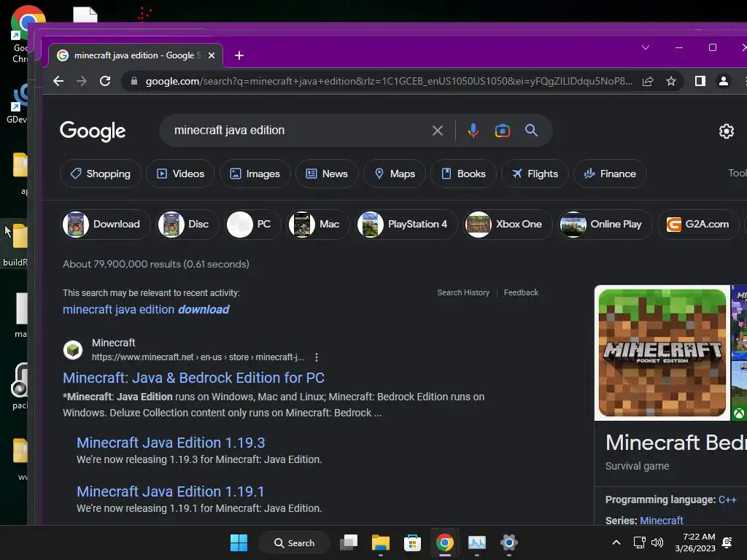Open File Explorer from taskbar
The width and height of the screenshot is (747, 560).
(x=381, y=542)
